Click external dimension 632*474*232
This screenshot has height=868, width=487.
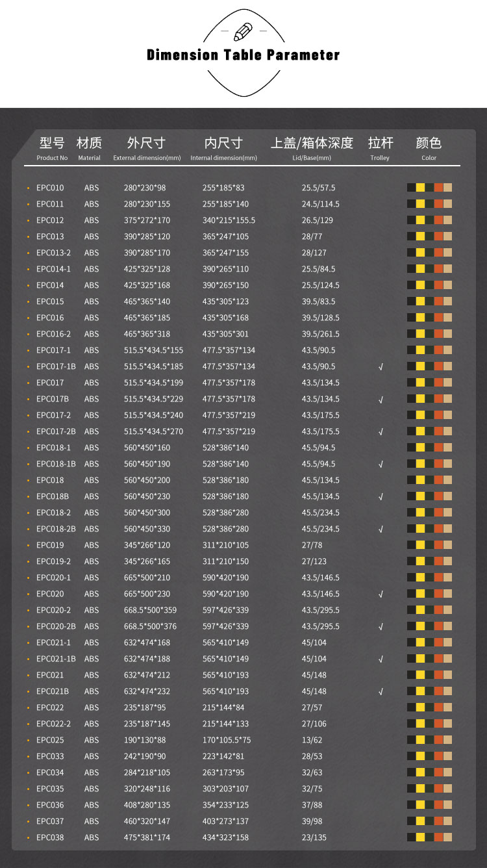(147, 691)
